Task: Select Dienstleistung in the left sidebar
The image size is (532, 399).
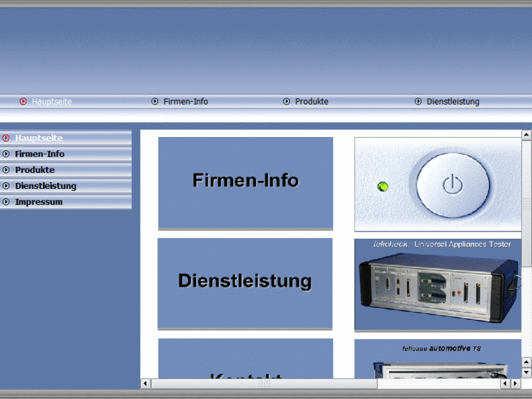Action: pos(66,186)
